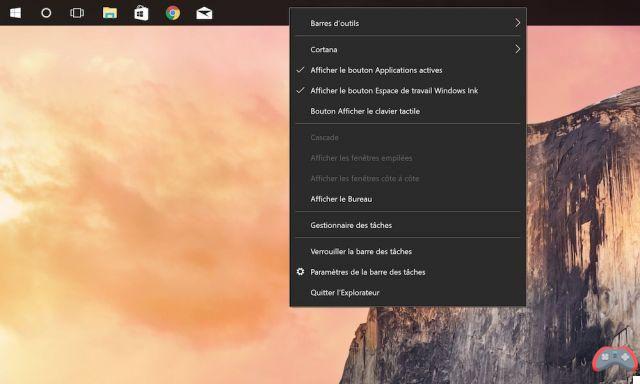Screen dimensions: 640x384
Task: Uncheck Afficher le bouton Applications actives
Action: tap(408, 70)
